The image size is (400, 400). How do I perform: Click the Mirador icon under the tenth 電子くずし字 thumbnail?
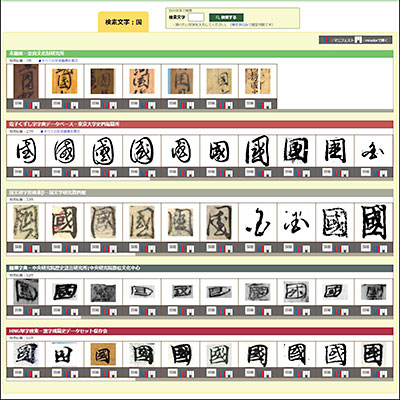click(384, 174)
